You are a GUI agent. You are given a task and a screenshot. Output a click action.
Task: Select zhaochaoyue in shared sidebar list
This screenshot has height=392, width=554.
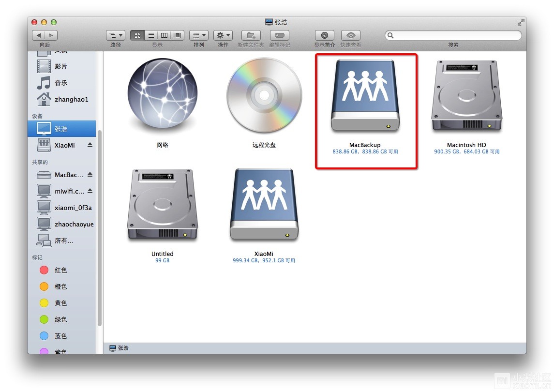click(x=74, y=224)
